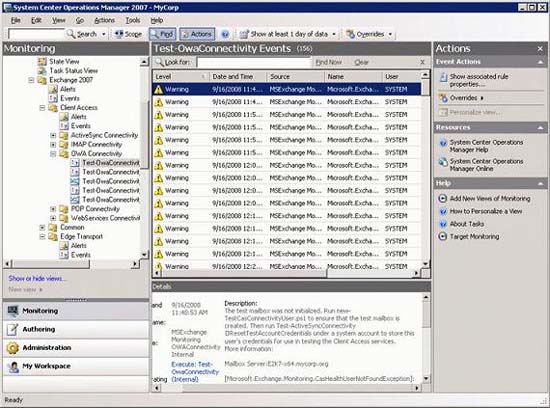Toggle the Find toolbar button
This screenshot has width=550, height=408.
pos(162,34)
